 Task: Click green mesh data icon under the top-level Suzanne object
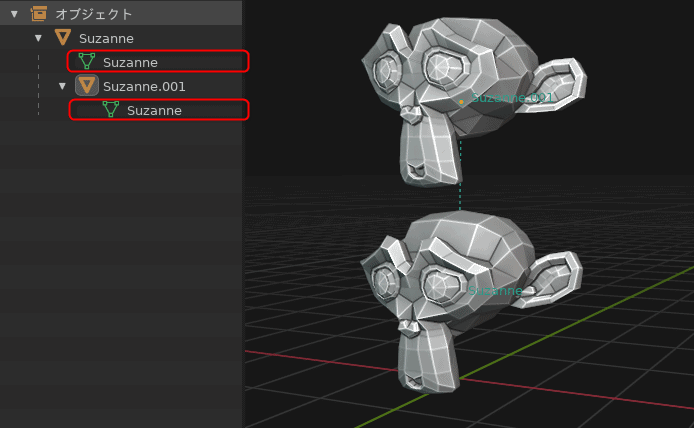tap(87, 61)
